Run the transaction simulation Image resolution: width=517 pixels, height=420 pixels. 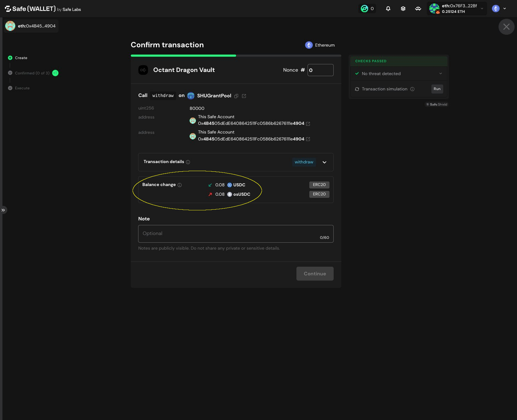pos(437,89)
